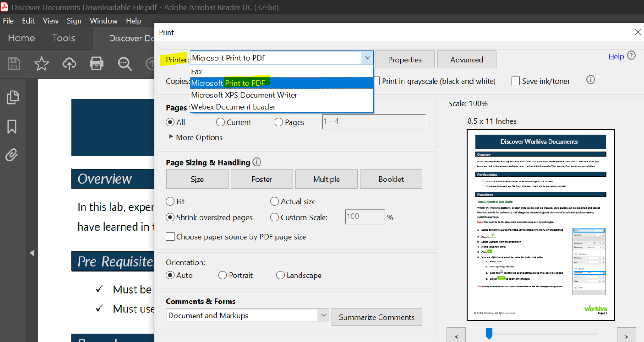Click the Pages range input field
This screenshot has height=342, width=644.
(x=374, y=122)
